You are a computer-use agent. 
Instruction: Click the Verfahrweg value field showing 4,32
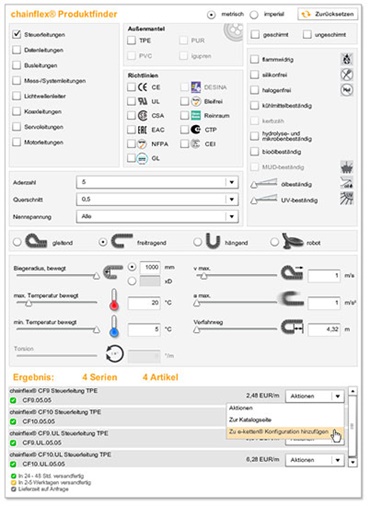click(x=324, y=329)
